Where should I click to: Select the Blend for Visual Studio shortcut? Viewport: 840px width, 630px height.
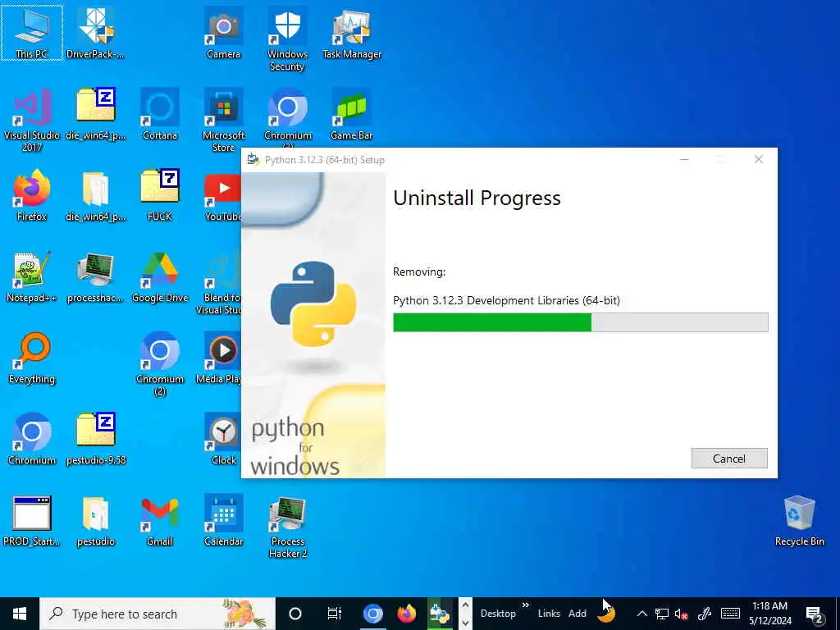point(218,283)
